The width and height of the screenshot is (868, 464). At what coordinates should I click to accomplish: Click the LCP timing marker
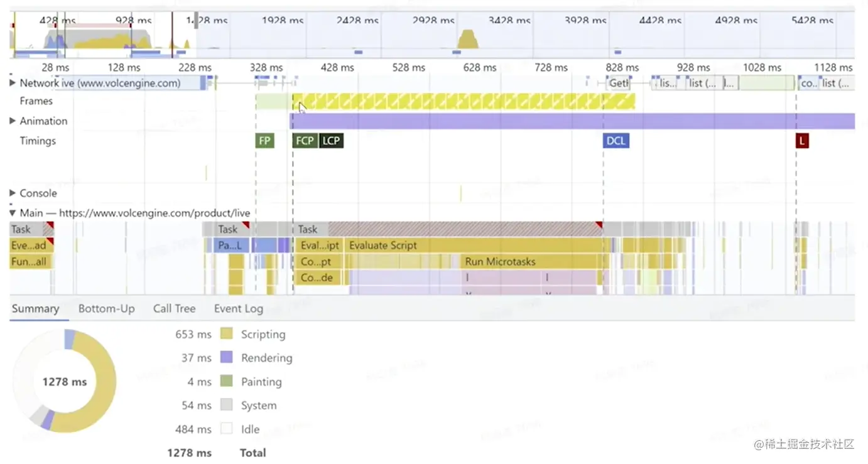pos(331,141)
